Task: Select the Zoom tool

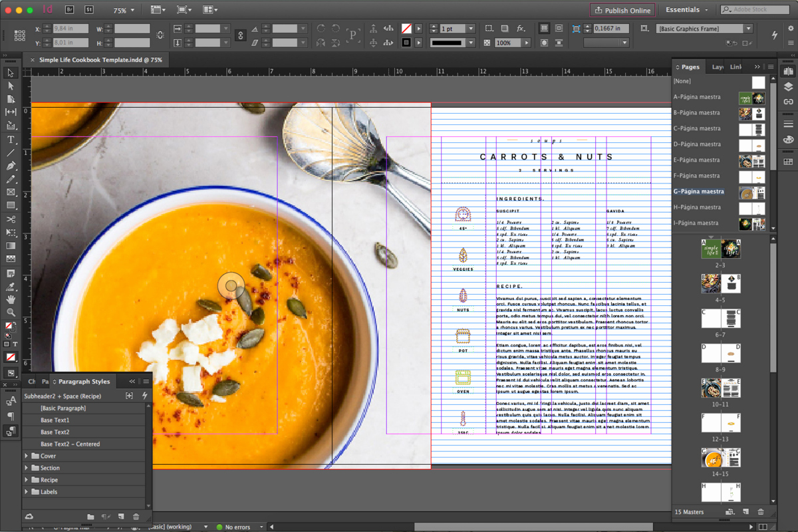Action: point(11,313)
